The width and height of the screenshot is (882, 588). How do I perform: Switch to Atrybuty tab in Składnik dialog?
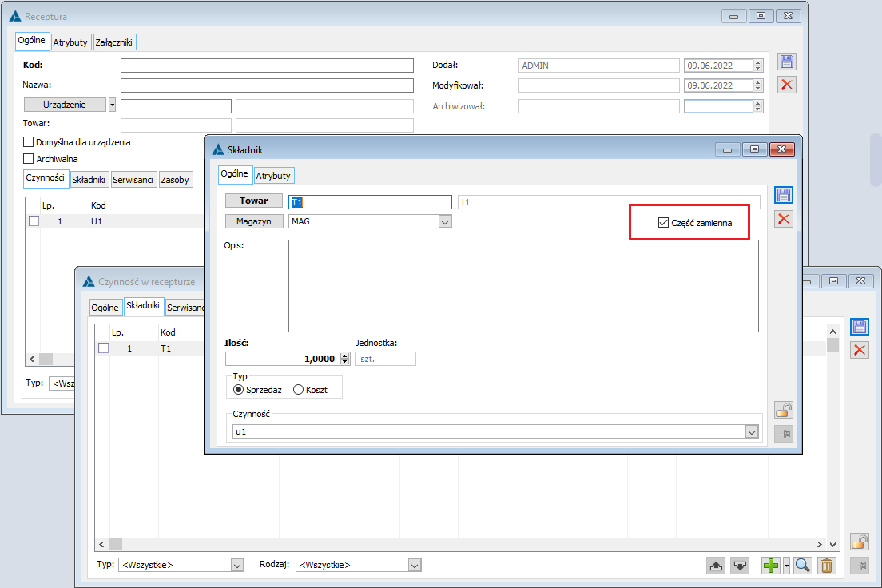pyautogui.click(x=273, y=175)
